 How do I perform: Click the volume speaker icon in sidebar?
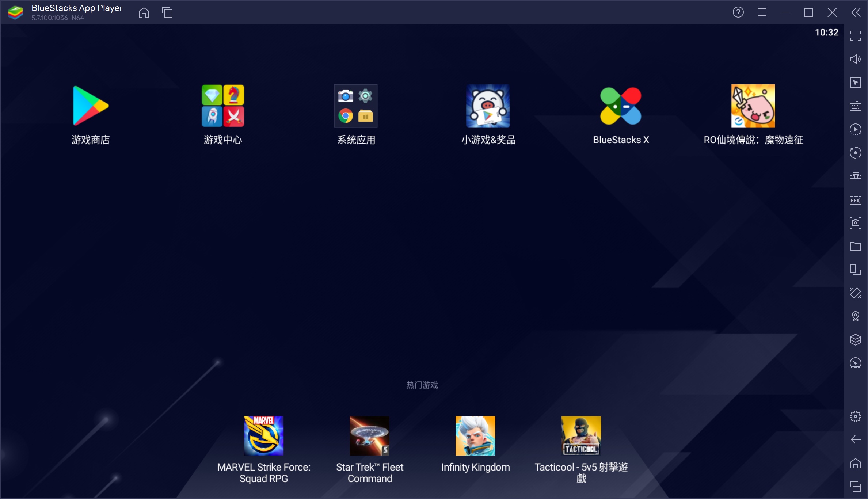pyautogui.click(x=856, y=59)
